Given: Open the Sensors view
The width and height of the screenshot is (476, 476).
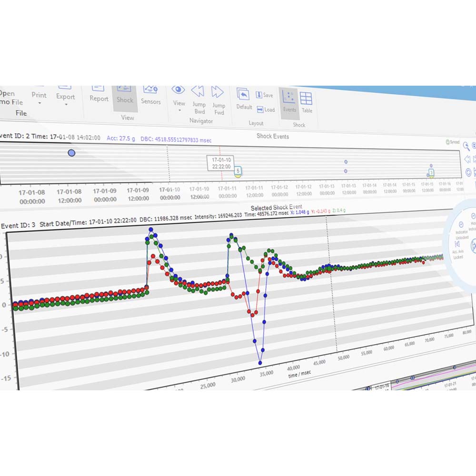Looking at the screenshot, I should click(x=150, y=94).
